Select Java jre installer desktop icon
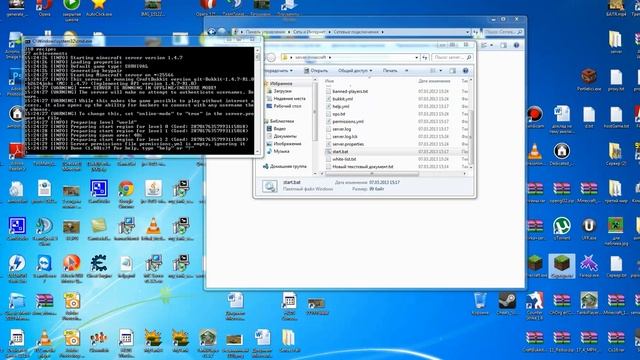The width and height of the screenshot is (640, 360). (x=153, y=192)
